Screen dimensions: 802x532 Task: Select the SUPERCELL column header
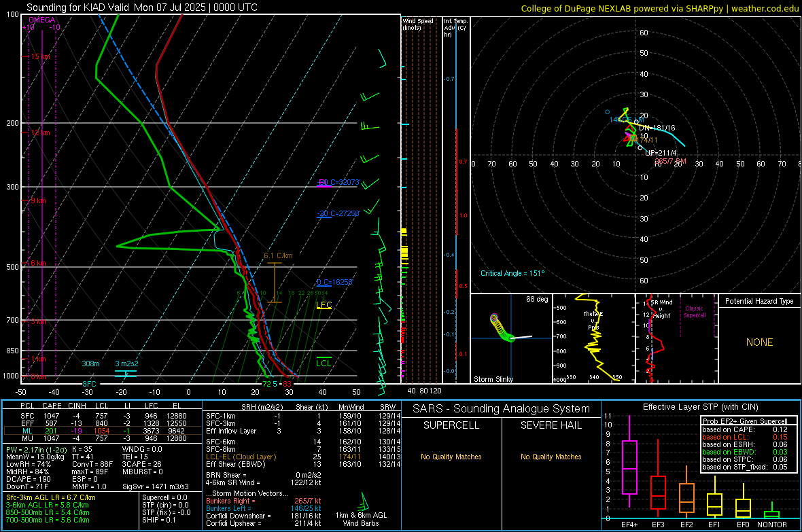click(451, 425)
